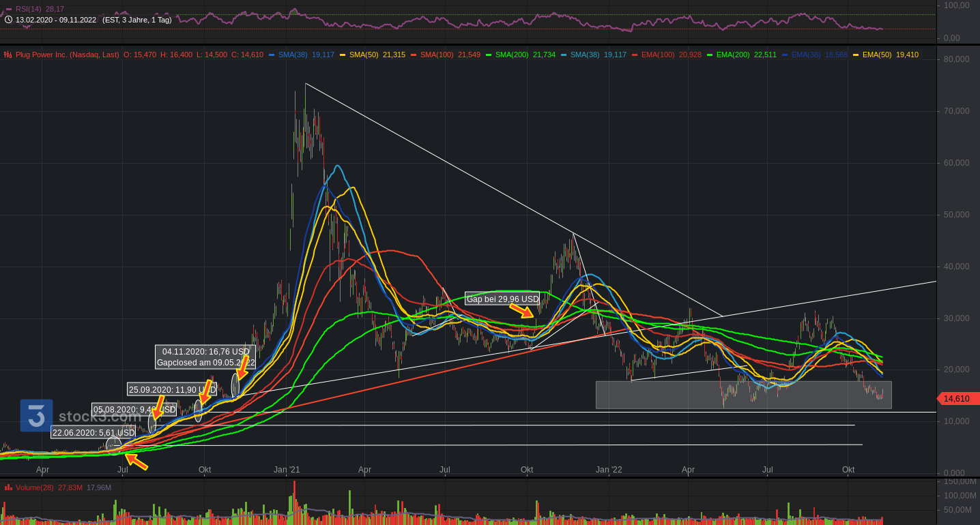The image size is (980, 525).
Task: Select the EMA(38) indicator label
Action: click(807, 55)
